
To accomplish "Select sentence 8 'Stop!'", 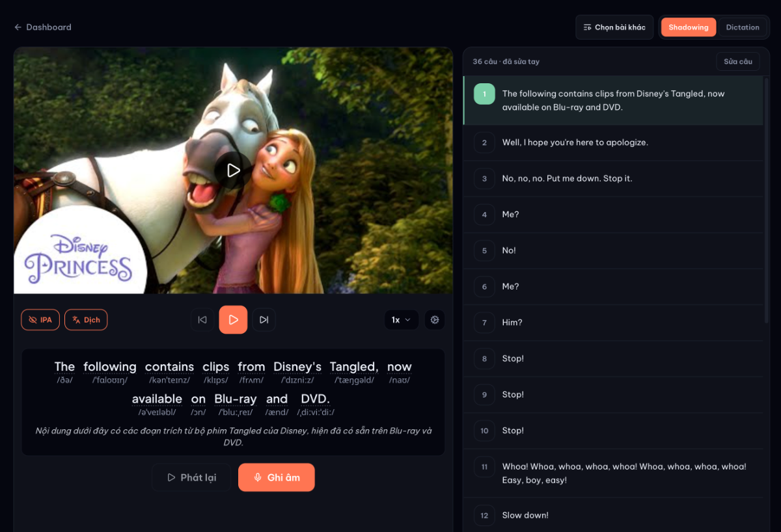I will pyautogui.click(x=613, y=358).
